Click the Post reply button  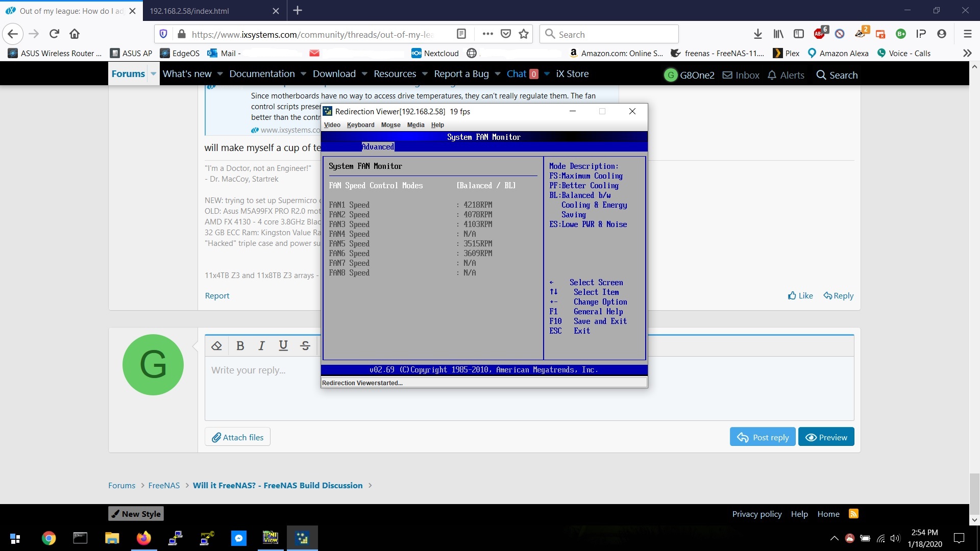click(x=763, y=437)
